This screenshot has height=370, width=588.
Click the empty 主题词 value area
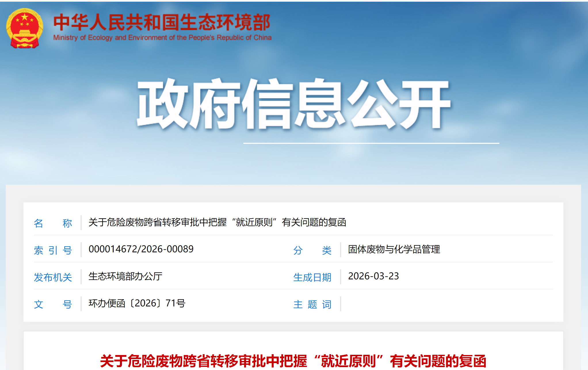click(x=403, y=304)
